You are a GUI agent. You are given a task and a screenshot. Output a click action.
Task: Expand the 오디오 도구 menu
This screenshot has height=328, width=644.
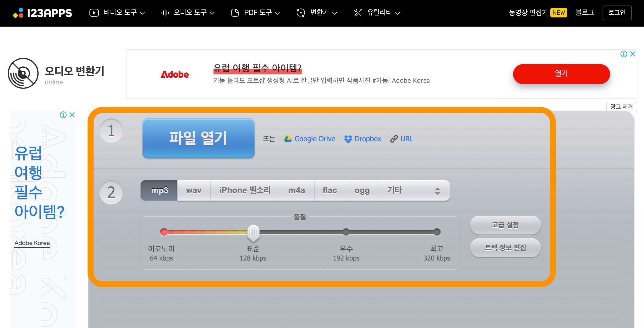click(188, 13)
